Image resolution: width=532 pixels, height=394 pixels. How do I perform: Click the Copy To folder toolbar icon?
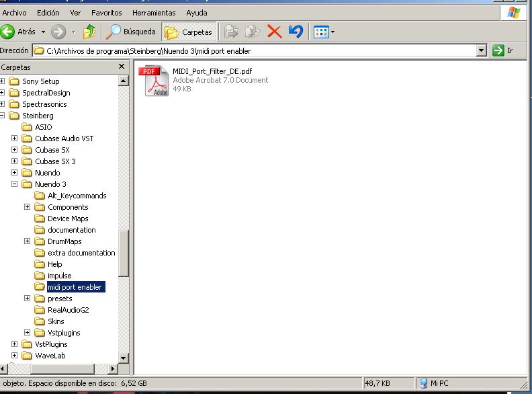click(253, 32)
